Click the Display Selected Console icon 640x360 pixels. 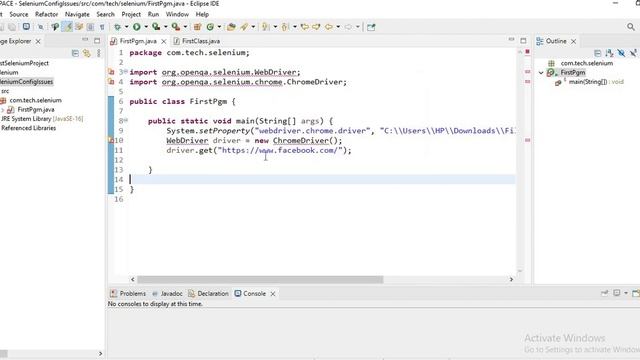617,293
